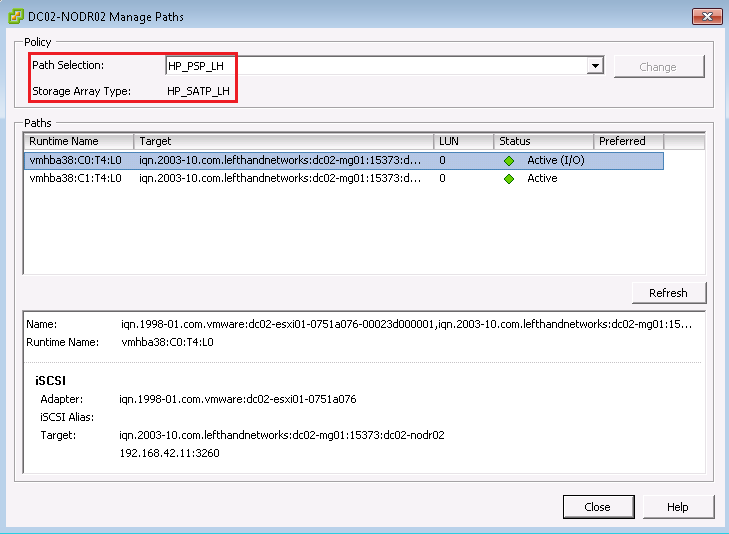Open the Path Selection dropdown arrow

[x=595, y=66]
